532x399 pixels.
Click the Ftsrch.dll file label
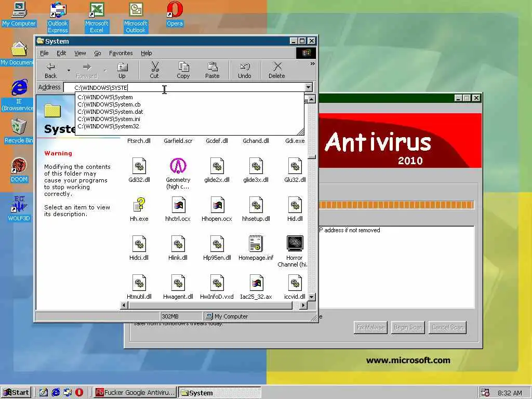pos(139,141)
